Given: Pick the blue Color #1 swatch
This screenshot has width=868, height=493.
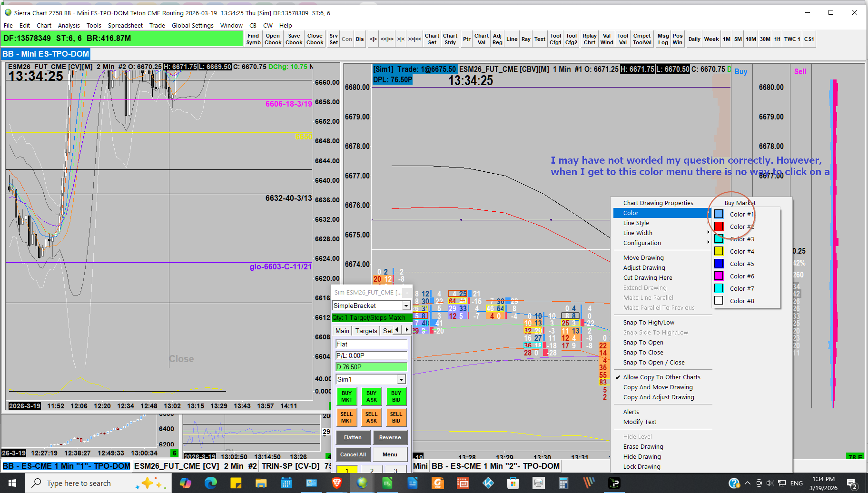Looking at the screenshot, I should pyautogui.click(x=719, y=214).
